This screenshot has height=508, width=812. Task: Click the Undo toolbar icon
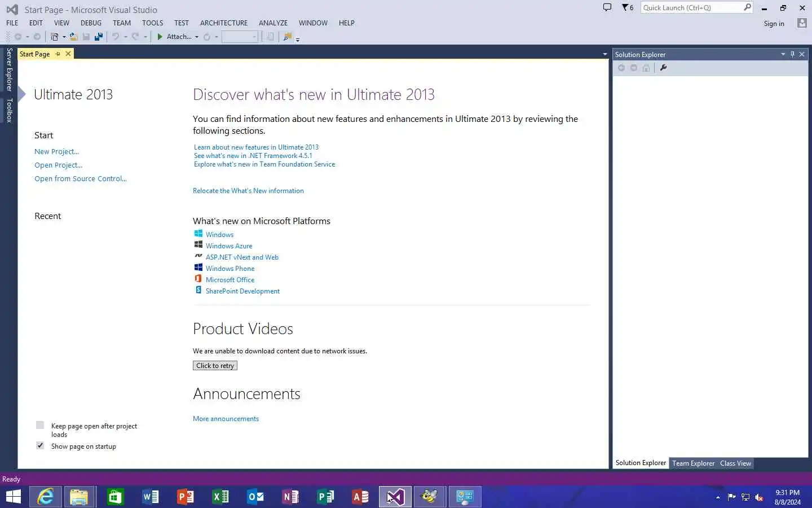click(x=116, y=37)
